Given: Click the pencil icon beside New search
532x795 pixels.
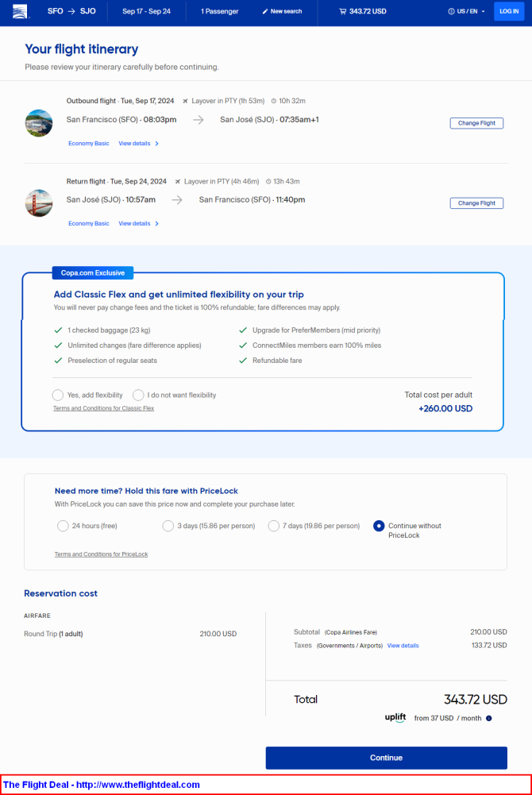Looking at the screenshot, I should tap(265, 11).
